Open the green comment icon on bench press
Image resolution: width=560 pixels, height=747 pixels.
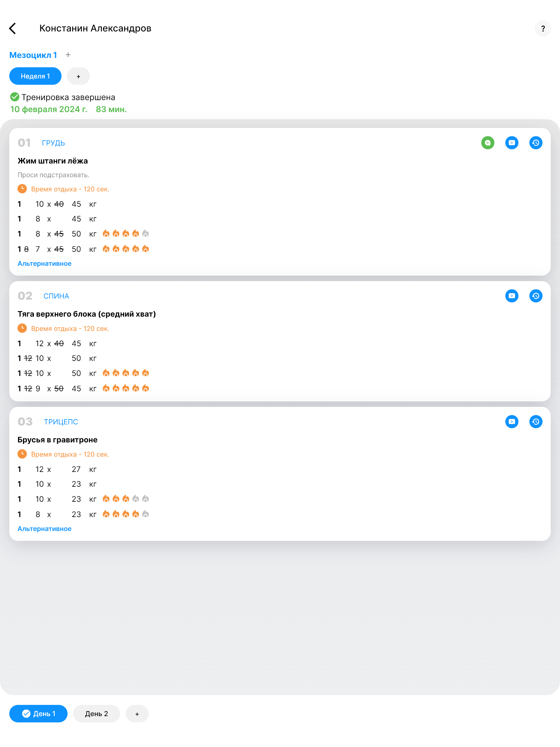487,142
